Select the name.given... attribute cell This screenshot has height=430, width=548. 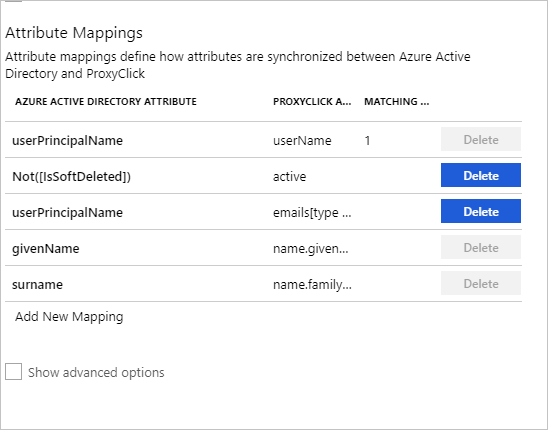tap(311, 249)
